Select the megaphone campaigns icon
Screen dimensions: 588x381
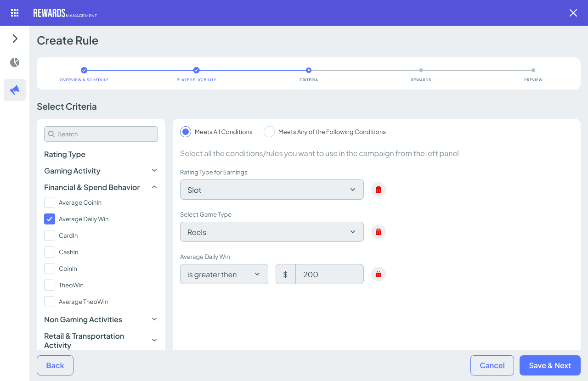14,90
